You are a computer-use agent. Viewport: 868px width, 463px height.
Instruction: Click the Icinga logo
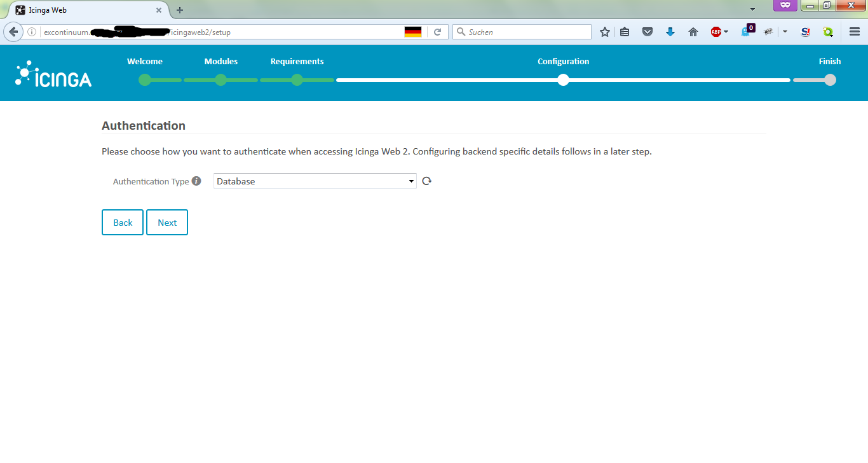coord(53,74)
